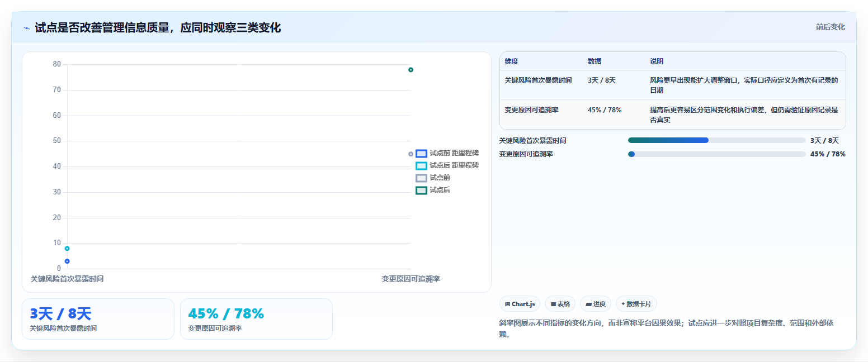Toggle the 试点后 距里程碑 legend entry

click(447, 165)
